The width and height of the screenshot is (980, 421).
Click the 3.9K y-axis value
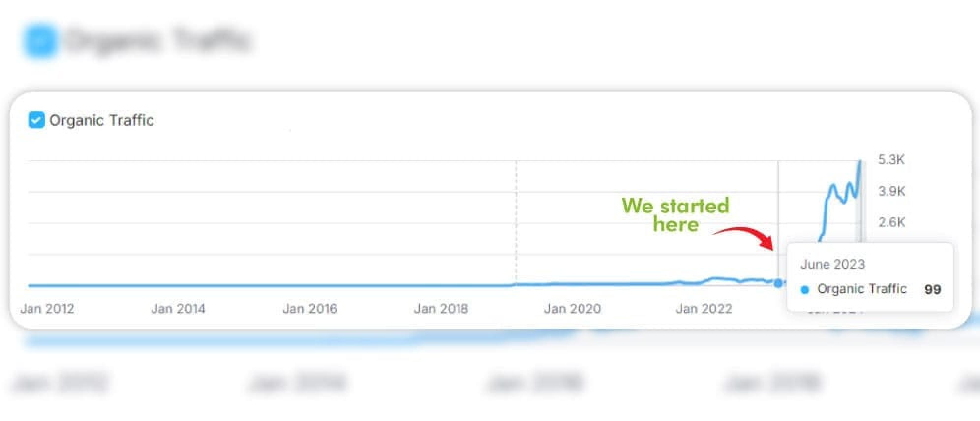click(x=891, y=191)
